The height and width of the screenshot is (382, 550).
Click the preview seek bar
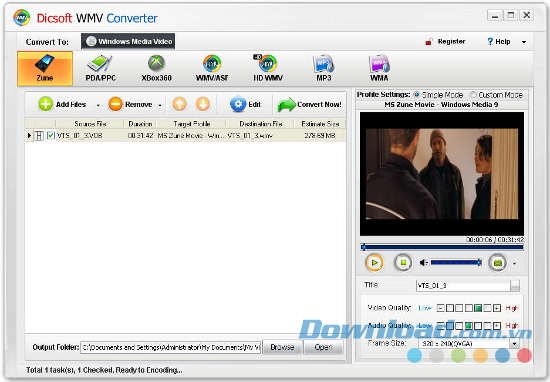click(442, 247)
